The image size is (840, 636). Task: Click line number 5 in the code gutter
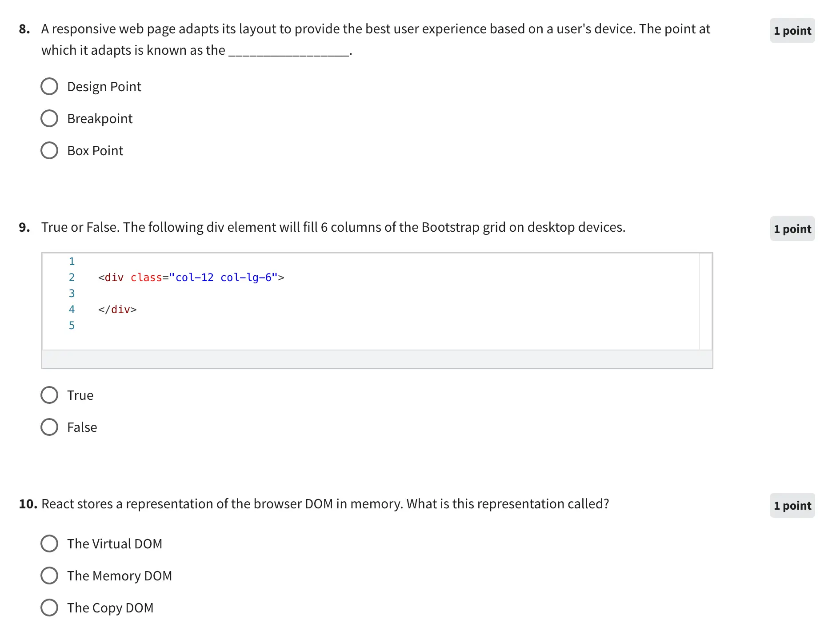pyautogui.click(x=72, y=326)
